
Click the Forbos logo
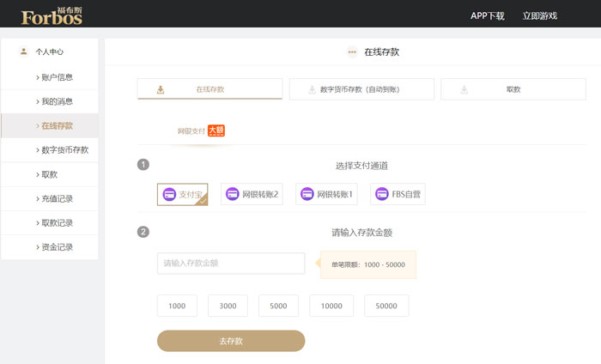[52, 15]
